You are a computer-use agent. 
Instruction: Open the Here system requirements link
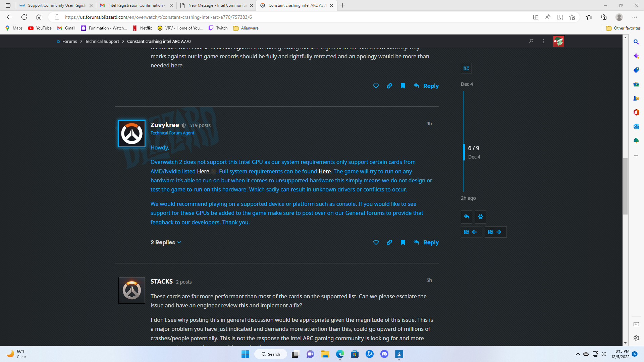pos(324,171)
